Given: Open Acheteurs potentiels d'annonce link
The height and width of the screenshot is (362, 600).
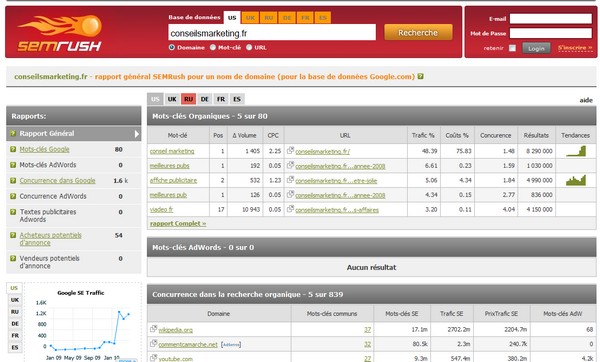Looking at the screenshot, I should (50, 239).
